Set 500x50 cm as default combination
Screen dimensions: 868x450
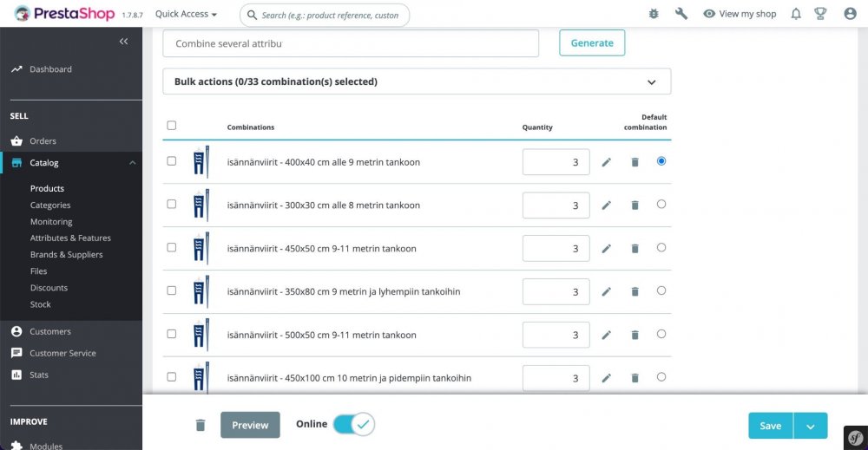(661, 334)
